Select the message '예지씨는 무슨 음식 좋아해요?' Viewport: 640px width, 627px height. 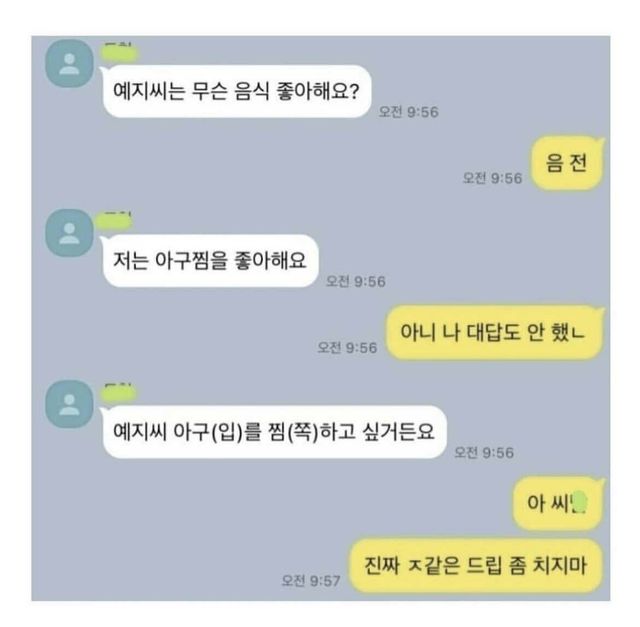click(237, 91)
